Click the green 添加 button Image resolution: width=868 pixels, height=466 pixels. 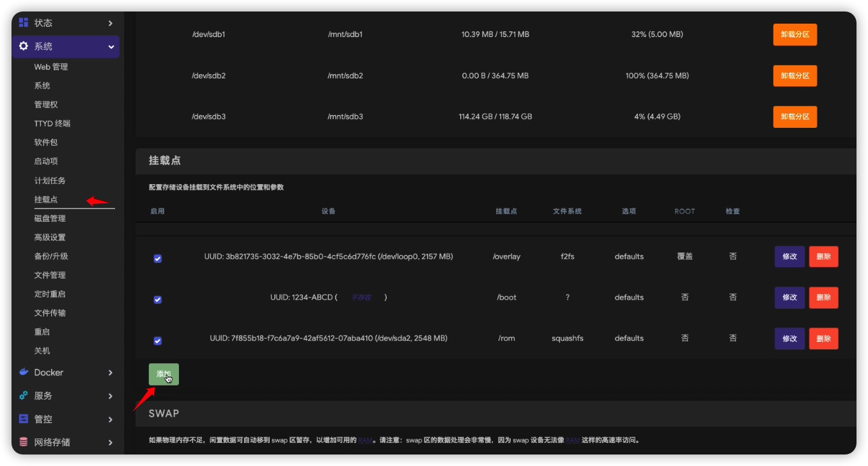point(164,374)
